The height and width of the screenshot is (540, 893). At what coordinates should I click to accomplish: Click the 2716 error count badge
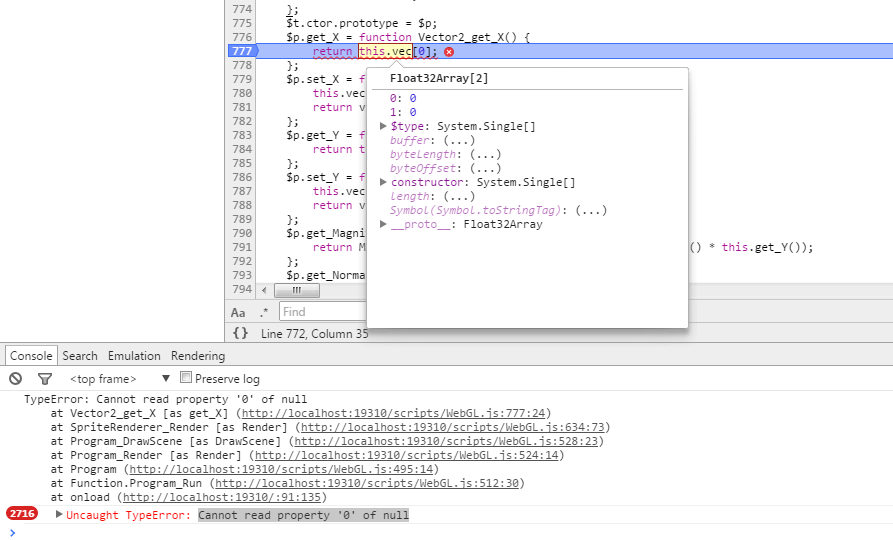pyautogui.click(x=22, y=513)
